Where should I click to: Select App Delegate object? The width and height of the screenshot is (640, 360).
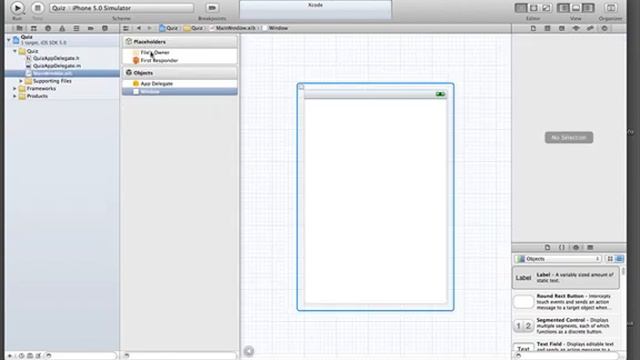[x=180, y=83]
